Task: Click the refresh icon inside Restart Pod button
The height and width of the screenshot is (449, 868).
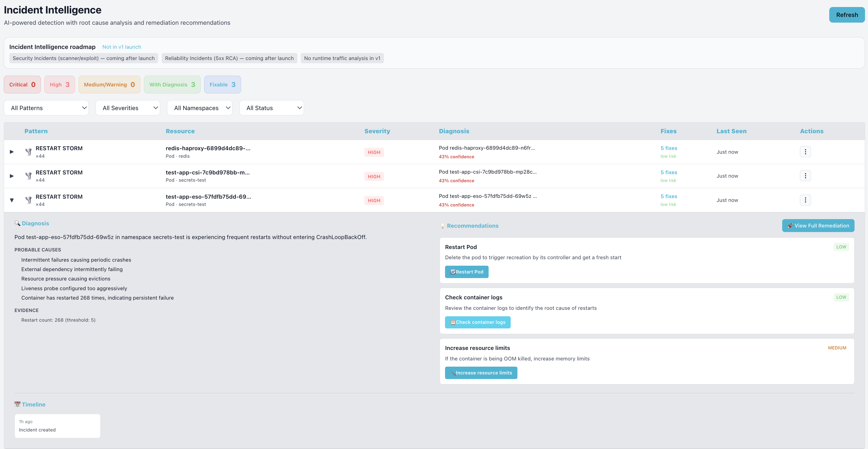Action: pos(453,272)
